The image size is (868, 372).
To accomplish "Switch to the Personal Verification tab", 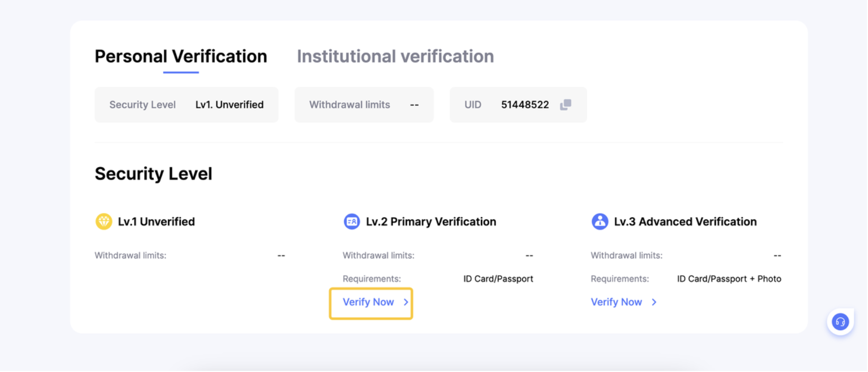I will point(181,57).
